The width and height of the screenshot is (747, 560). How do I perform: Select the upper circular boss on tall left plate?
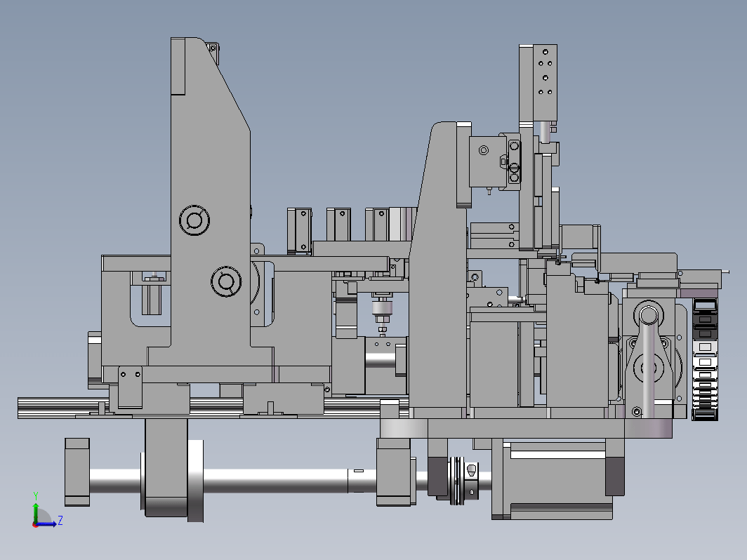point(194,220)
